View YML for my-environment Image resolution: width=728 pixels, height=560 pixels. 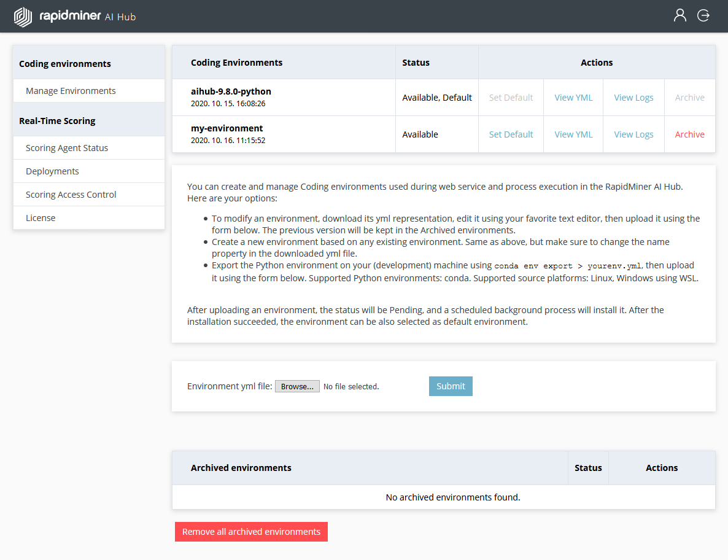(x=573, y=134)
